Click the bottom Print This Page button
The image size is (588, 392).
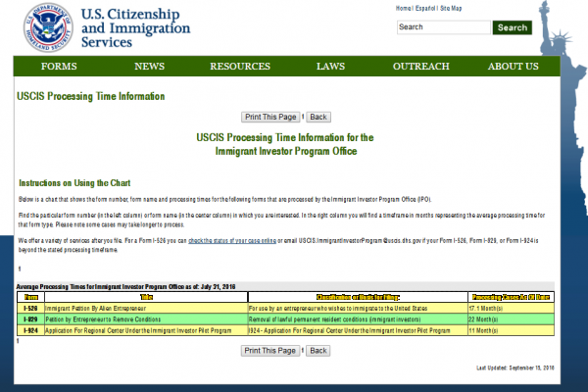point(270,350)
